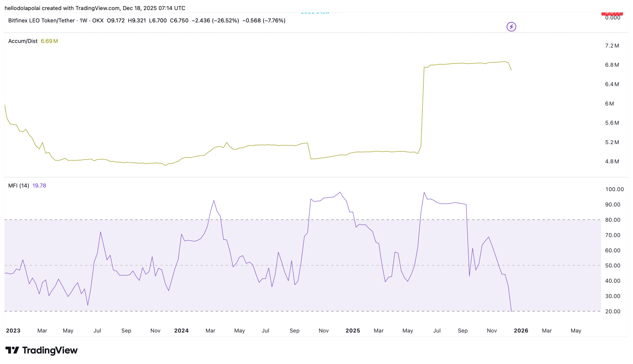This screenshot has width=633, height=364.
Task: Click the TradingView wordmark text
Action: coord(50,350)
